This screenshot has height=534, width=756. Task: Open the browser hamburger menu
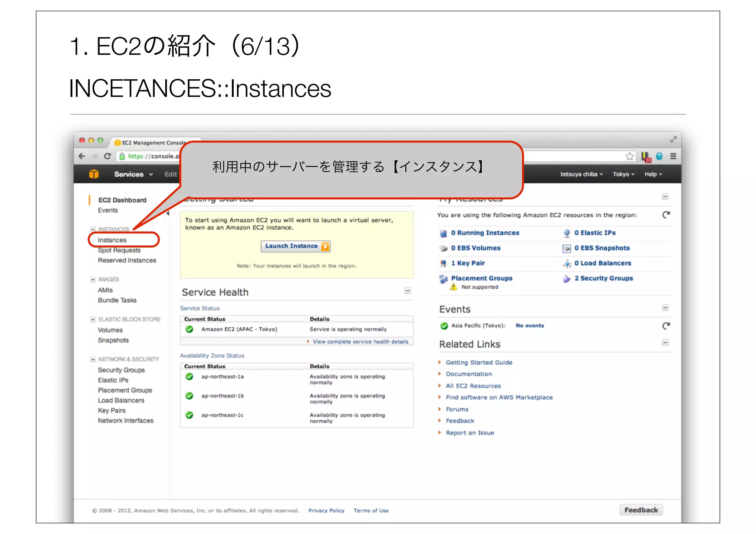673,156
